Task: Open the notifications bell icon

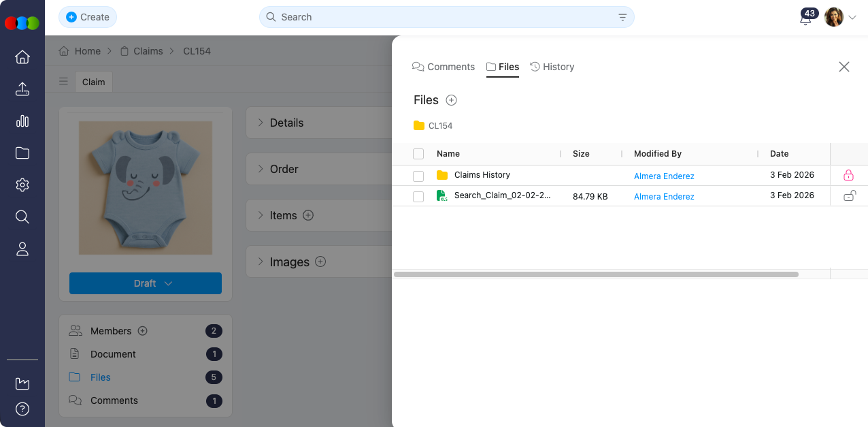Action: (805, 19)
